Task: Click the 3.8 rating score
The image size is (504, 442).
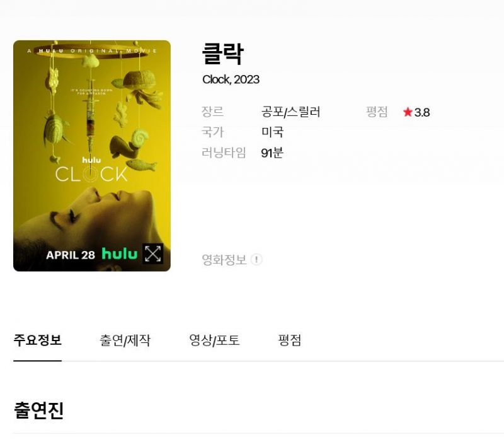Action: coord(422,112)
